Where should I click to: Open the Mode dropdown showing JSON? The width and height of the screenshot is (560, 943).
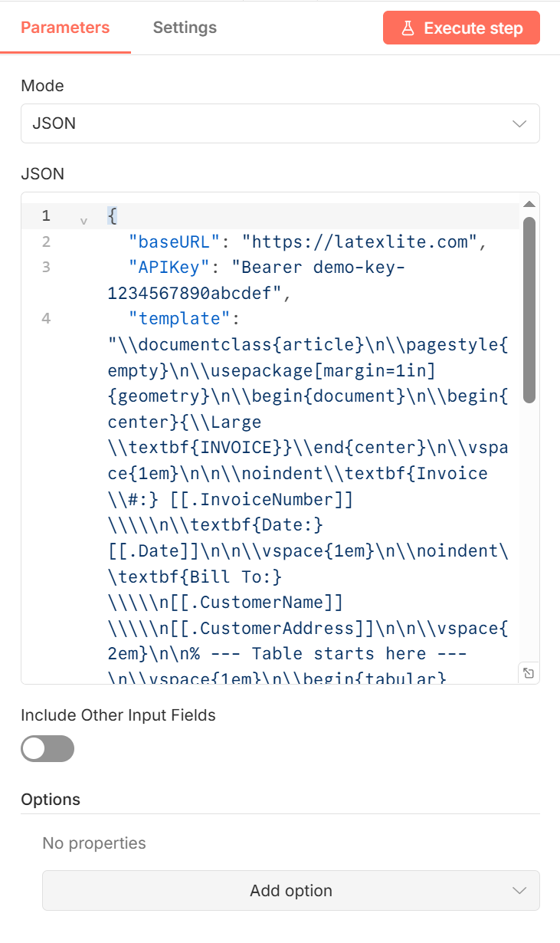[x=280, y=123]
